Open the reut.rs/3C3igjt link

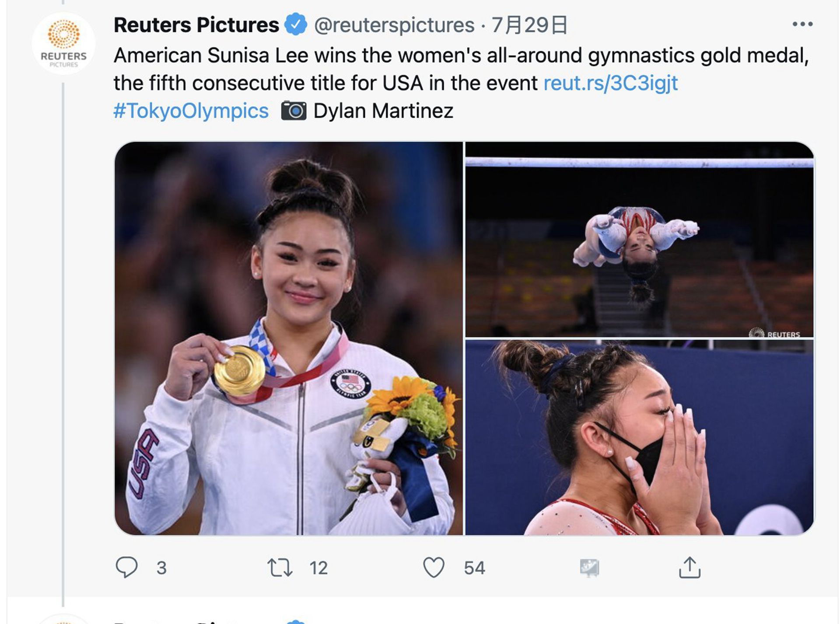610,83
